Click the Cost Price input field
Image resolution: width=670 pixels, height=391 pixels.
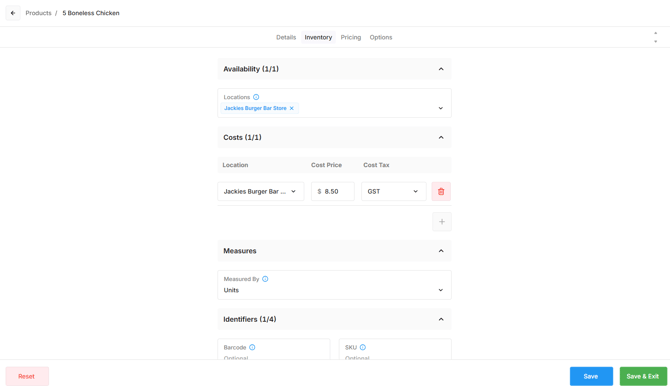point(333,191)
